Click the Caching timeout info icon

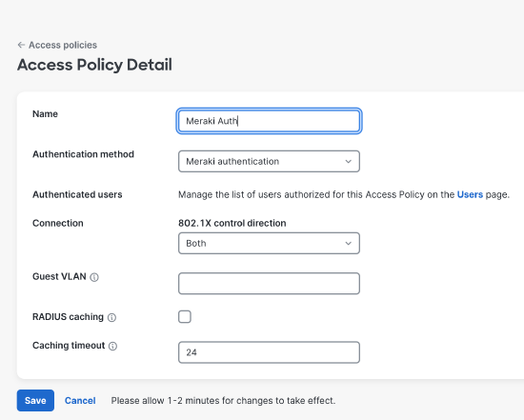113,346
